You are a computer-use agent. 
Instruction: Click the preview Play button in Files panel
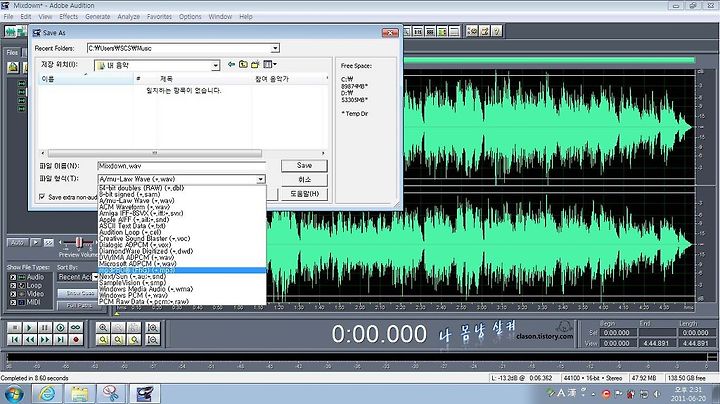click(35, 242)
